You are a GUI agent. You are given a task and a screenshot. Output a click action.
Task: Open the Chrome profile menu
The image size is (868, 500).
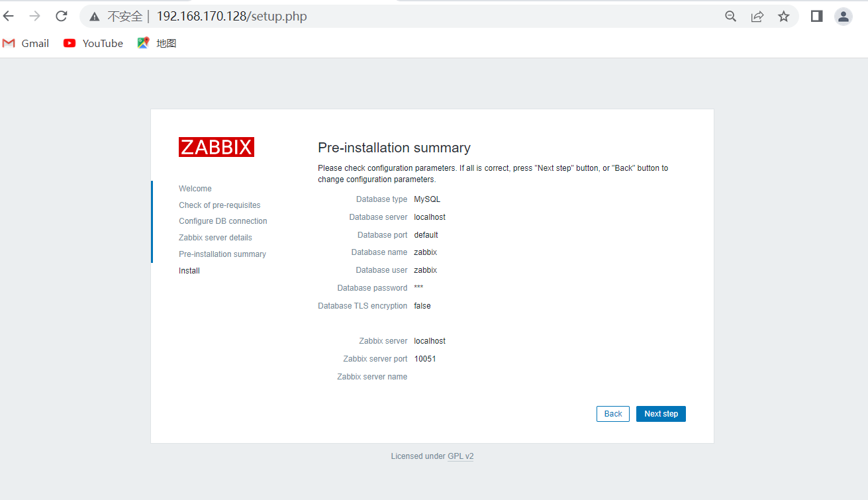(844, 17)
